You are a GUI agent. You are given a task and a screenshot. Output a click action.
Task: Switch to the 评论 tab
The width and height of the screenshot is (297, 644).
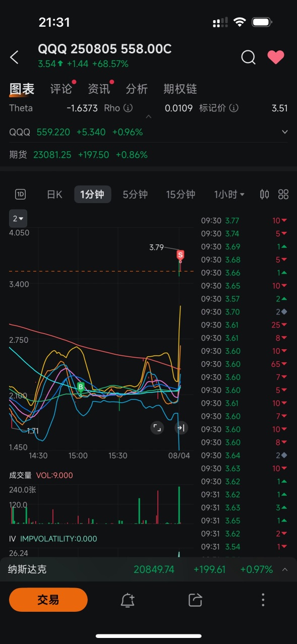point(61,89)
